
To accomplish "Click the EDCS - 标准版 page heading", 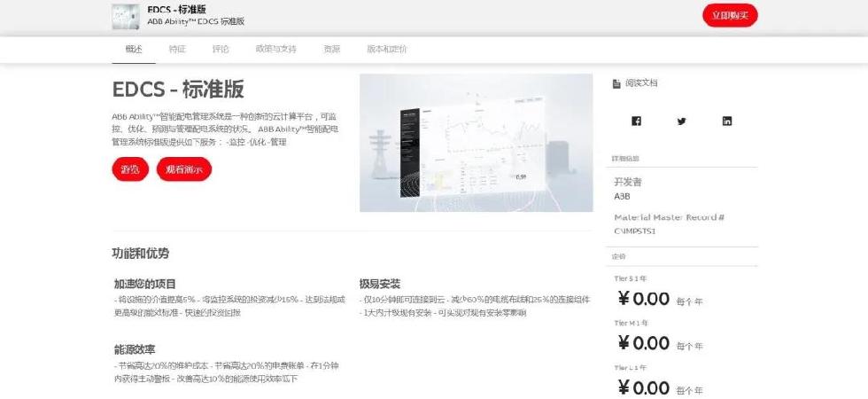I will tap(178, 90).
